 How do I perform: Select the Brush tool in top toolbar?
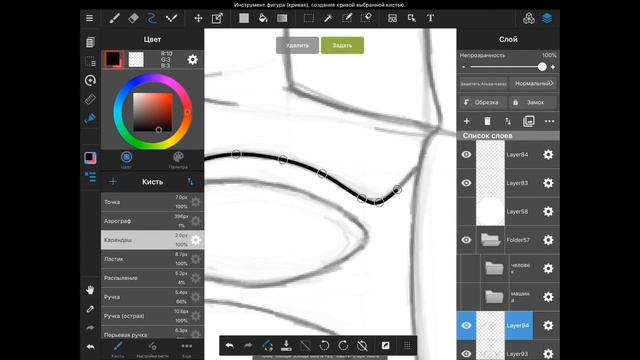click(x=115, y=18)
